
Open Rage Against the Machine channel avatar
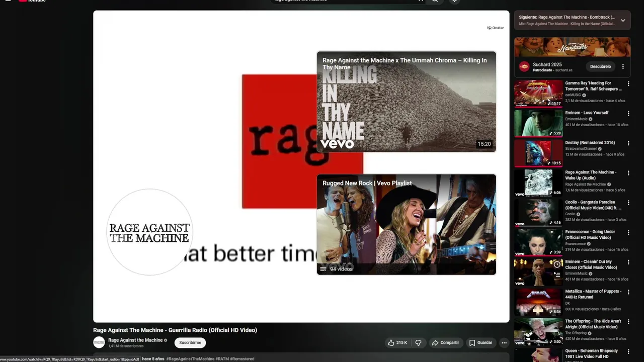click(99, 343)
